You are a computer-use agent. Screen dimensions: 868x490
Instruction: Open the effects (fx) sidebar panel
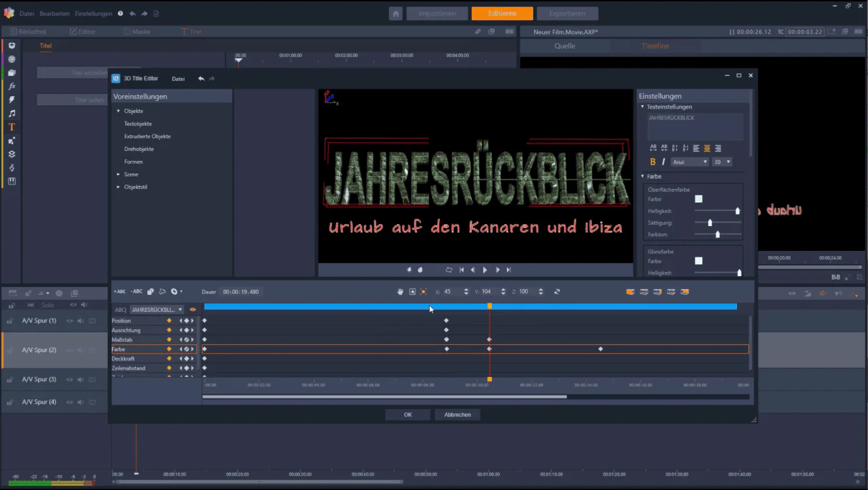pyautogui.click(x=11, y=86)
